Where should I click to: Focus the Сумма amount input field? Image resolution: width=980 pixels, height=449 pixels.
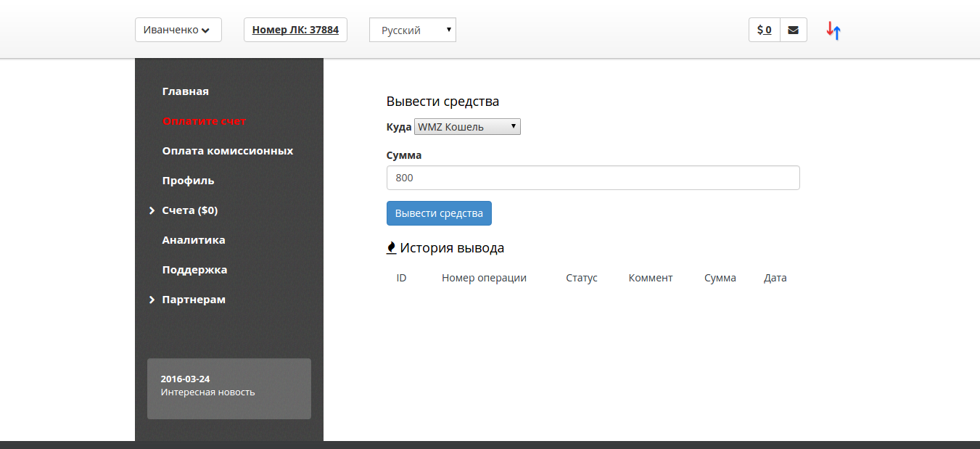coord(593,178)
